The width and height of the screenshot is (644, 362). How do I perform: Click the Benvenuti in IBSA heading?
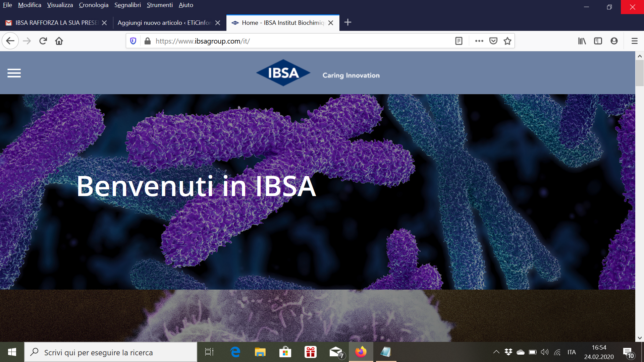pyautogui.click(x=196, y=186)
